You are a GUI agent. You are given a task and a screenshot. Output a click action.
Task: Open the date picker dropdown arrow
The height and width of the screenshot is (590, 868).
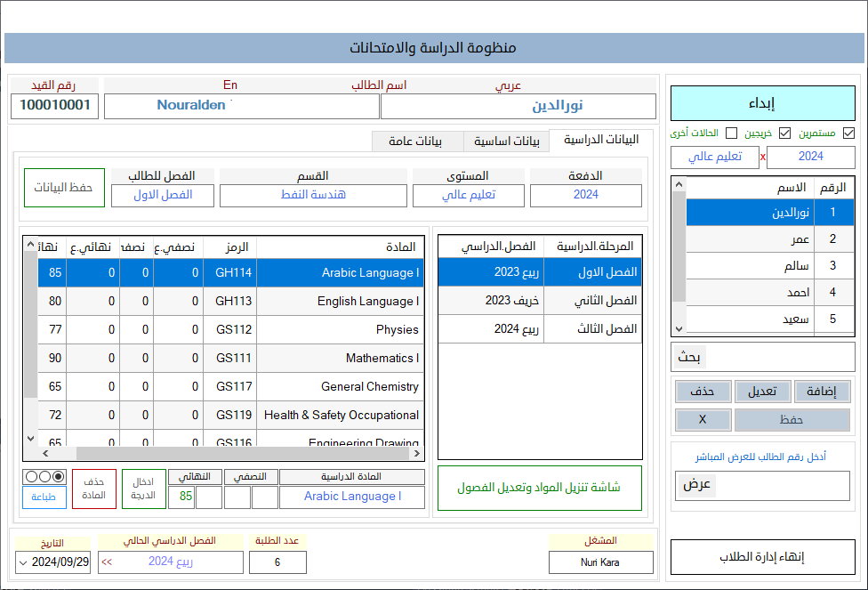point(23,562)
